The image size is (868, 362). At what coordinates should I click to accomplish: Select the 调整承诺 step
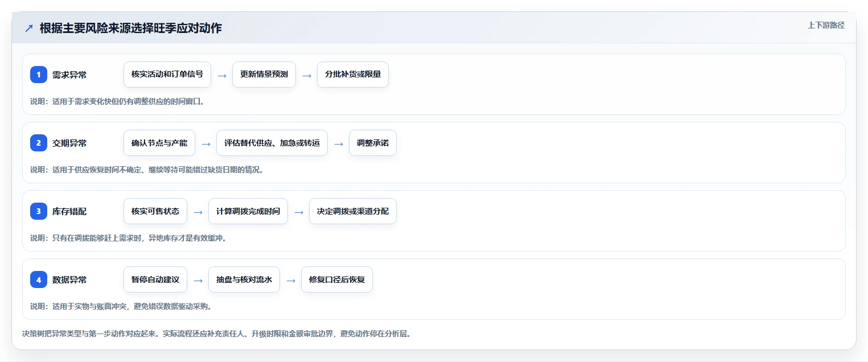click(x=373, y=143)
